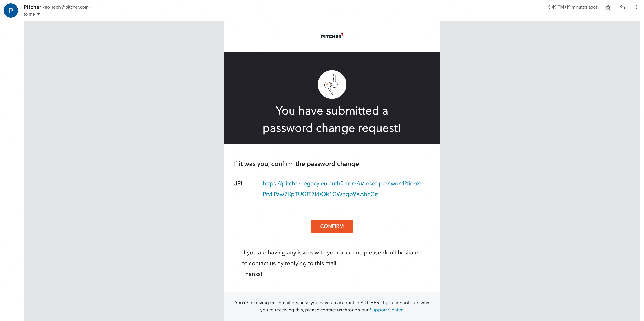644x321 pixels.
Task: Click the URL label beside the link
Action: coord(238,184)
